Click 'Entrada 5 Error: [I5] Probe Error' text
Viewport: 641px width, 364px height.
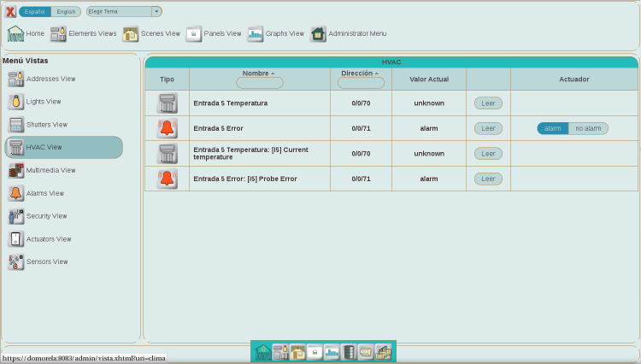click(245, 179)
